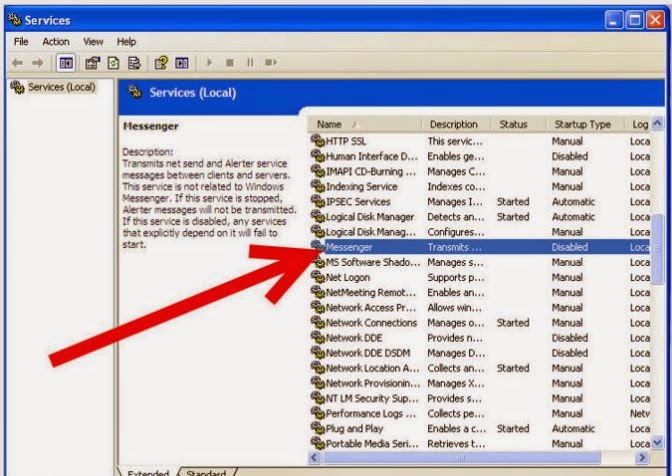This screenshot has height=476, width=672.
Task: Sort by the Name column header
Action: [365, 124]
